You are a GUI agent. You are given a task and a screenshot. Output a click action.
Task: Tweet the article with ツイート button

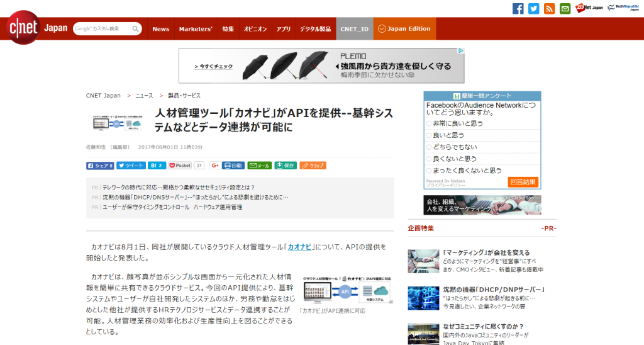131,166
